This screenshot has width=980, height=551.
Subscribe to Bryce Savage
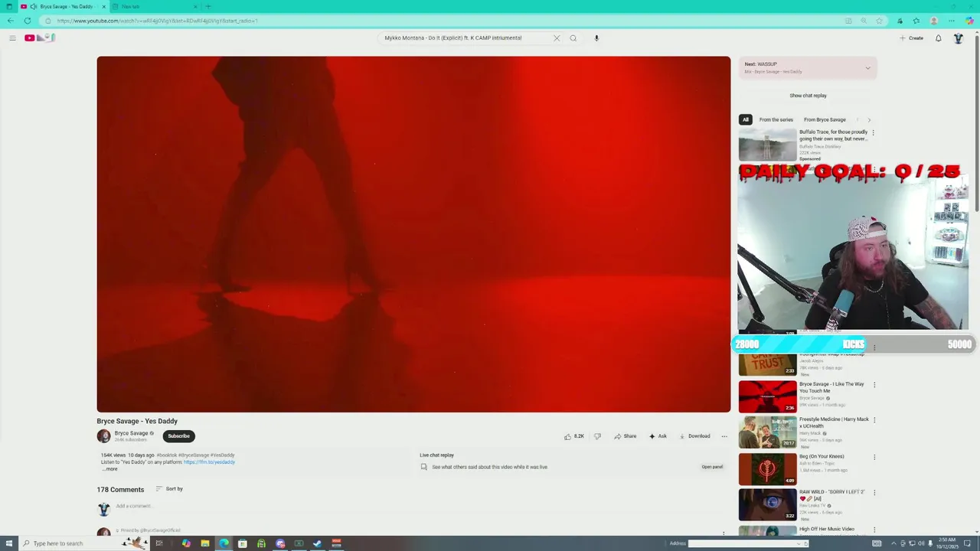point(178,436)
